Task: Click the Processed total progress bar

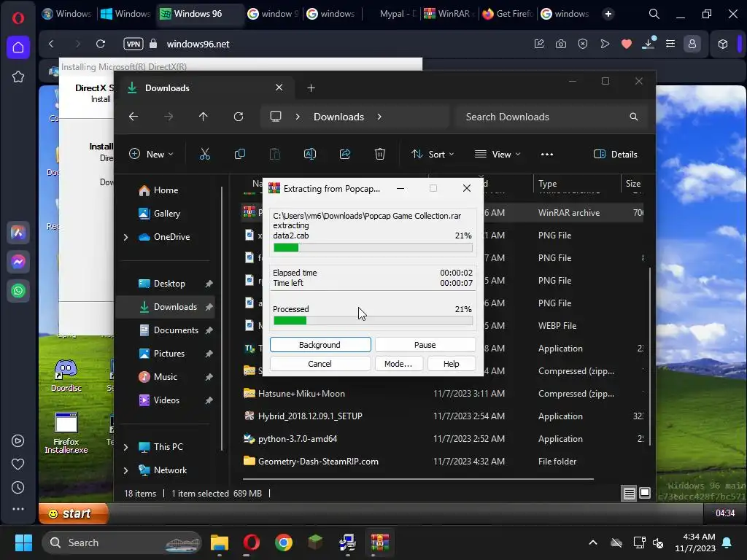Action: click(x=373, y=321)
